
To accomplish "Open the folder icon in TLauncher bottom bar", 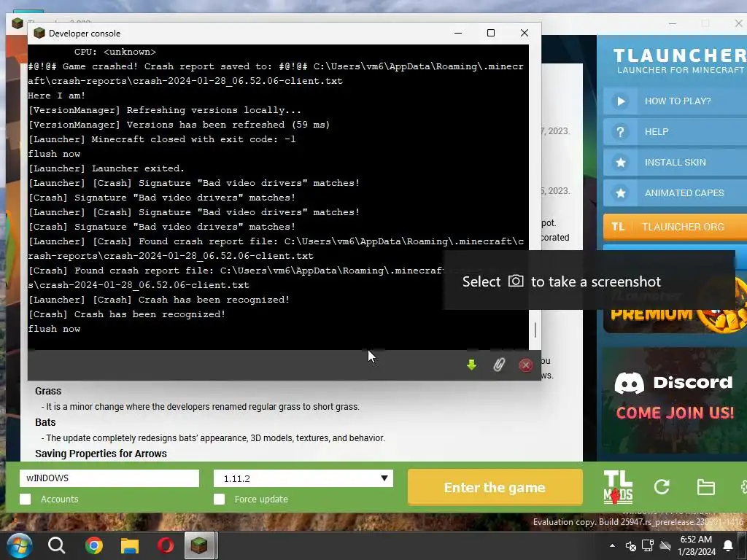I will [x=705, y=487].
